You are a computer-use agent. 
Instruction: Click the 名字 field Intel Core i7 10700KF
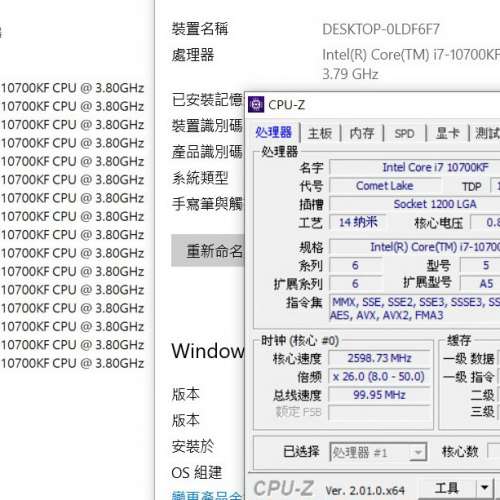tap(415, 167)
